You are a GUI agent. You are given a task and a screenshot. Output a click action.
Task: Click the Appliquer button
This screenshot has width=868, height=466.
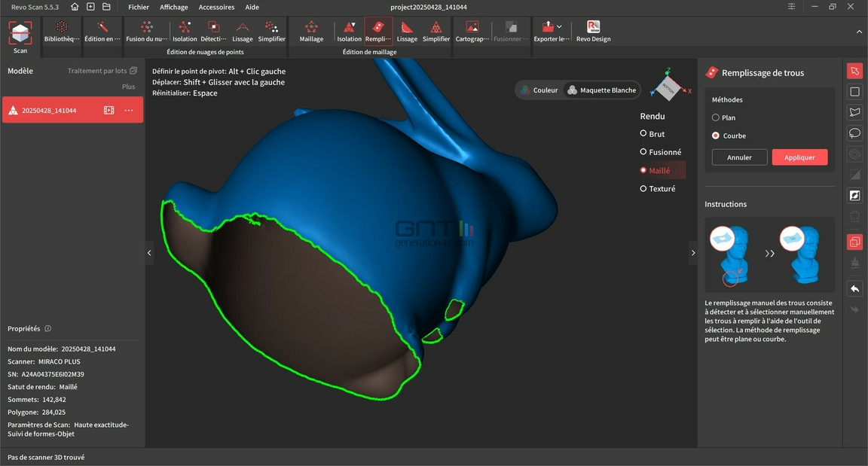coord(799,157)
